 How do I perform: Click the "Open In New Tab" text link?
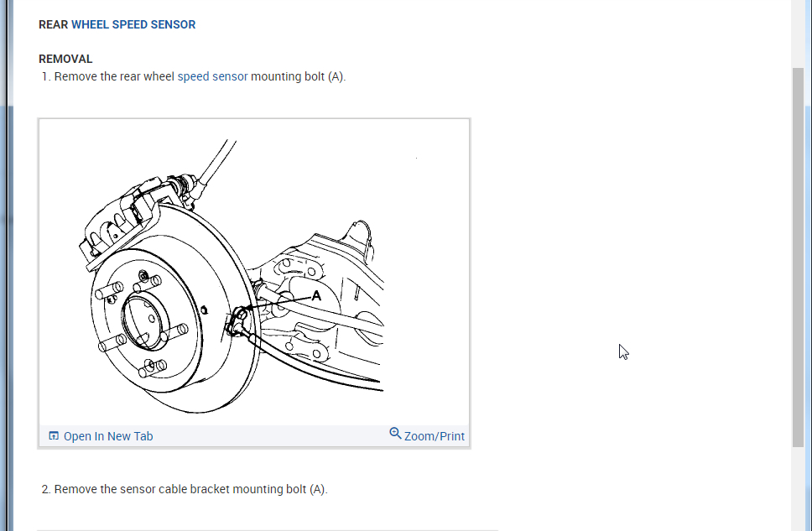point(108,436)
